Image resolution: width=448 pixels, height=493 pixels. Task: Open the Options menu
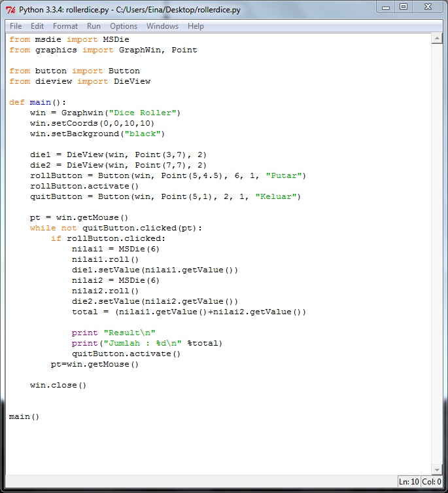[124, 26]
